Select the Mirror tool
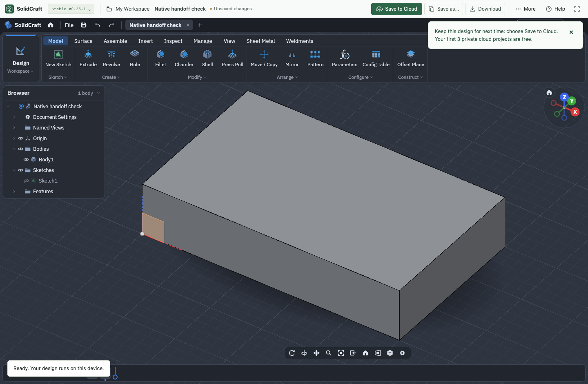The image size is (588, 384). pyautogui.click(x=292, y=58)
